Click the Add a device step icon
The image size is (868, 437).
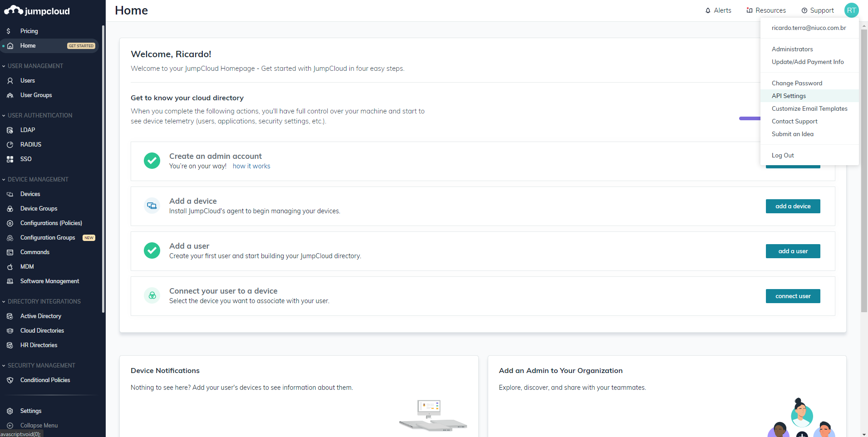(152, 206)
